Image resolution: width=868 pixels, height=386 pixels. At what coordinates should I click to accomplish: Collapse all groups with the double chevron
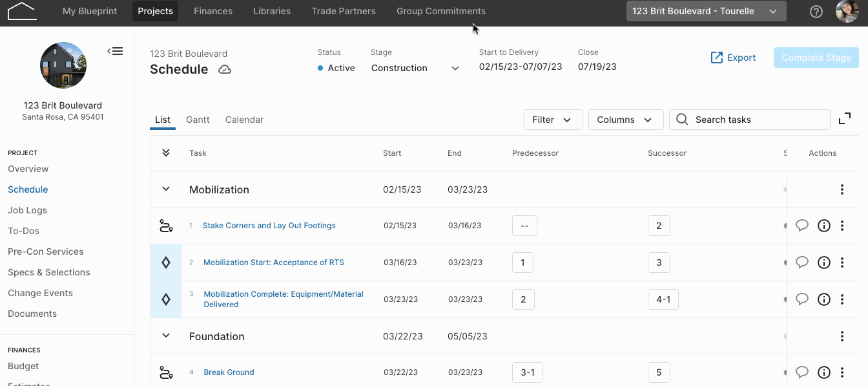tap(166, 153)
